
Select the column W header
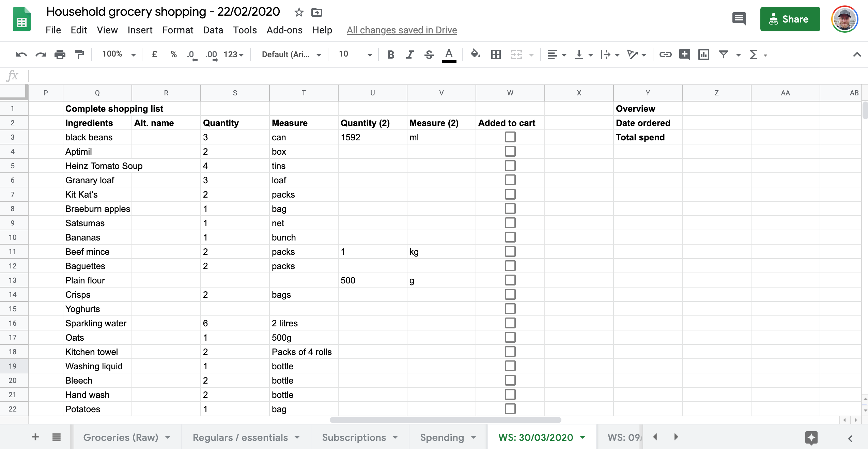click(510, 93)
